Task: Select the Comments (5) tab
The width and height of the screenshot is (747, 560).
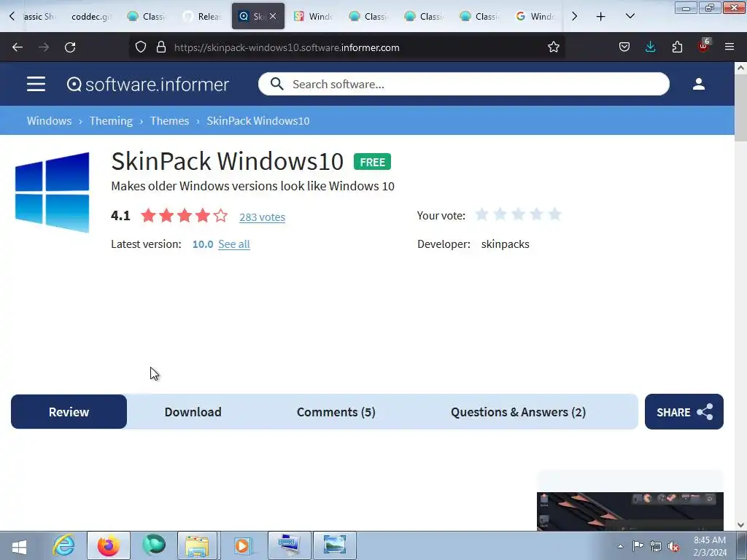Action: click(336, 412)
